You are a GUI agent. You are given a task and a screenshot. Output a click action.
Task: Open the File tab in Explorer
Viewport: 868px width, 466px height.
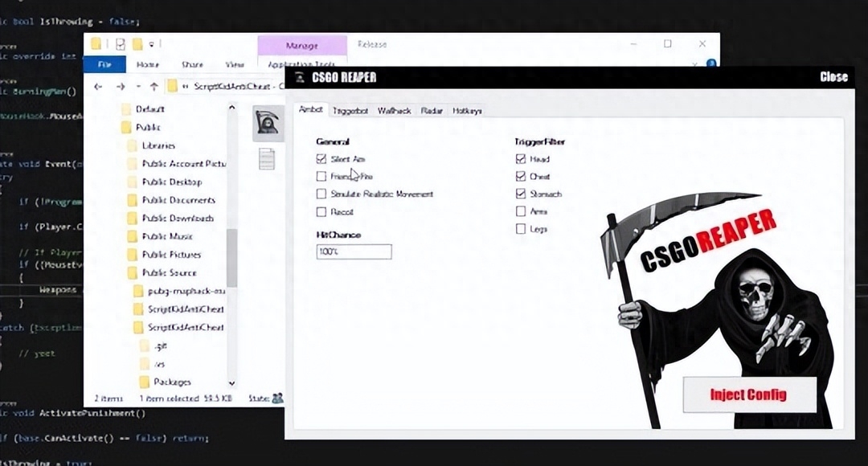click(104, 64)
